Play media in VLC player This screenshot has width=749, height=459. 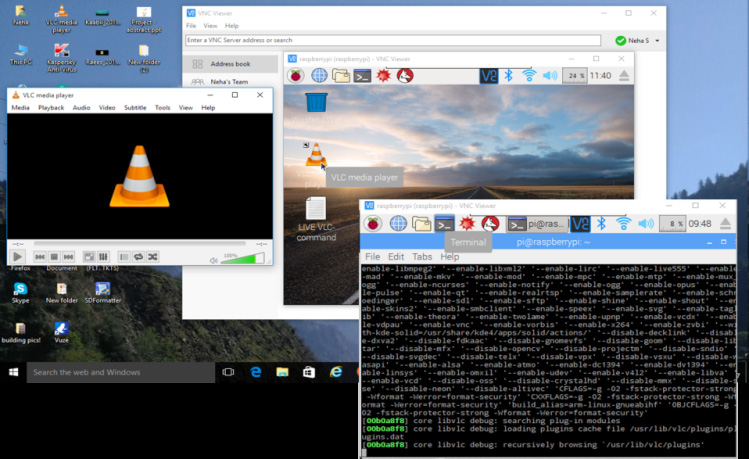pyautogui.click(x=17, y=257)
